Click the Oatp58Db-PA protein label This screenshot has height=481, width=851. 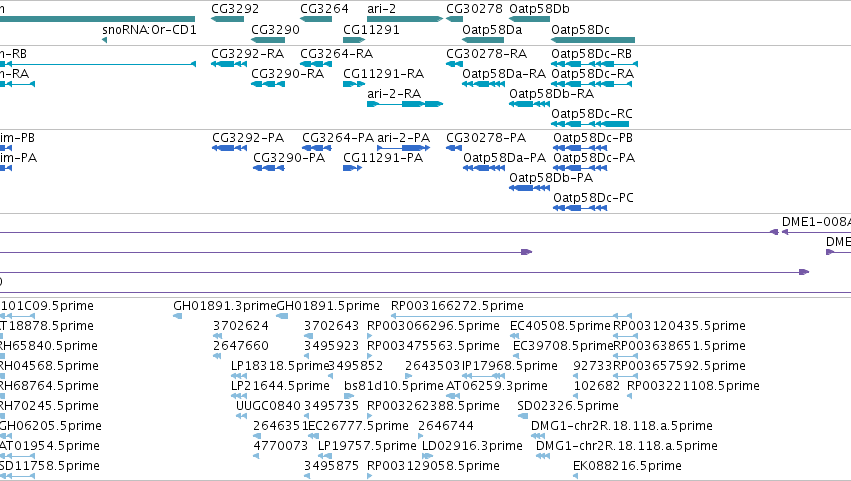pyautogui.click(x=551, y=178)
